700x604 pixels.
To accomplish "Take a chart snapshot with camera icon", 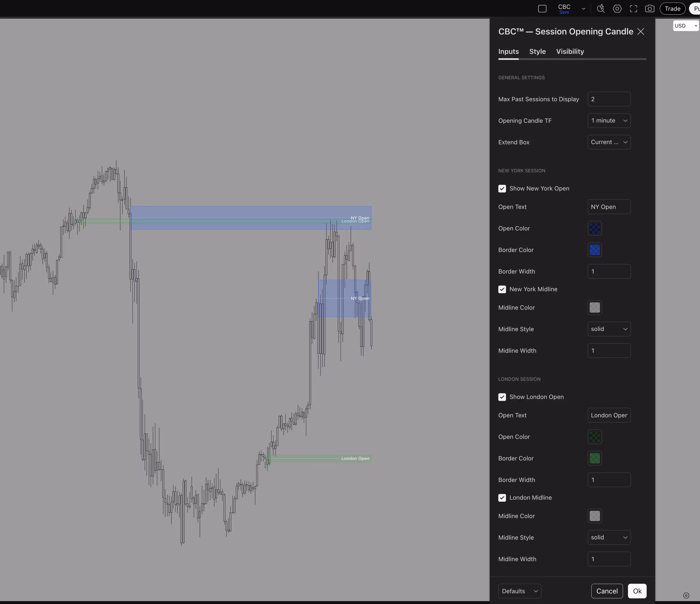I will [x=649, y=9].
